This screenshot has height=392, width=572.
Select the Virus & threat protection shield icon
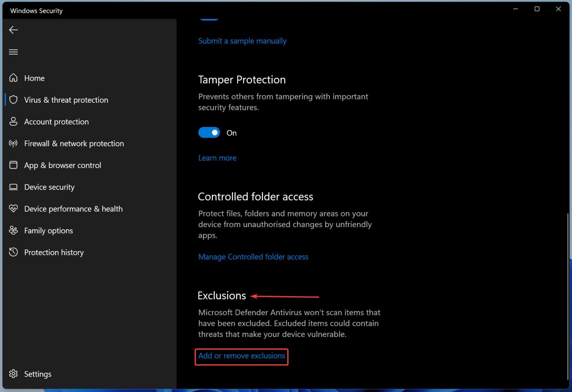tap(14, 100)
